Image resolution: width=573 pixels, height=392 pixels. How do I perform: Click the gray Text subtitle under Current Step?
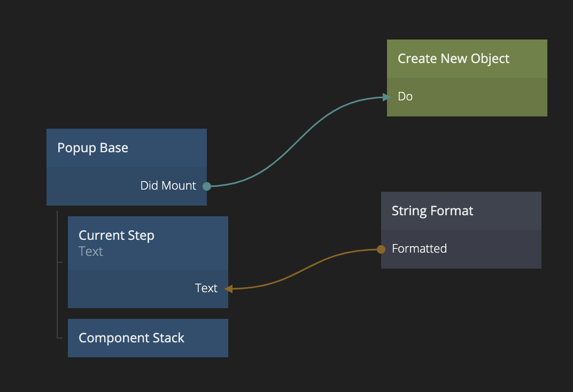(90, 252)
